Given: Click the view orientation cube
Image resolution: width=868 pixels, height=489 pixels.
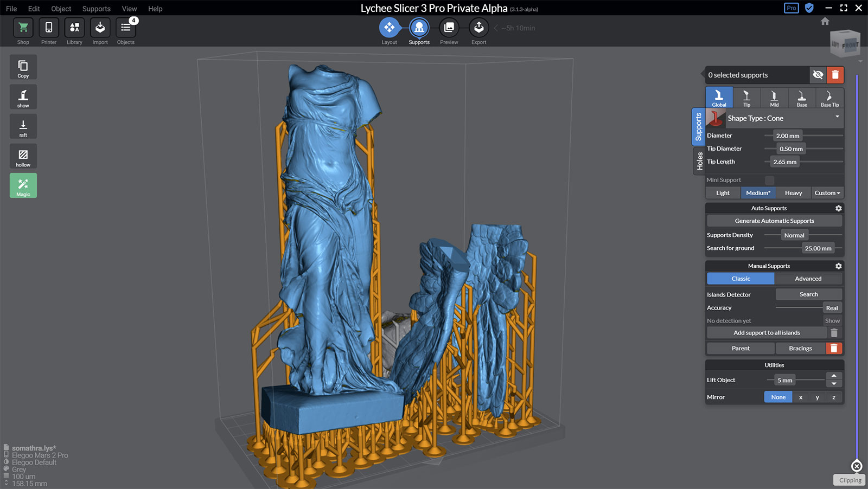Looking at the screenshot, I should [845, 44].
